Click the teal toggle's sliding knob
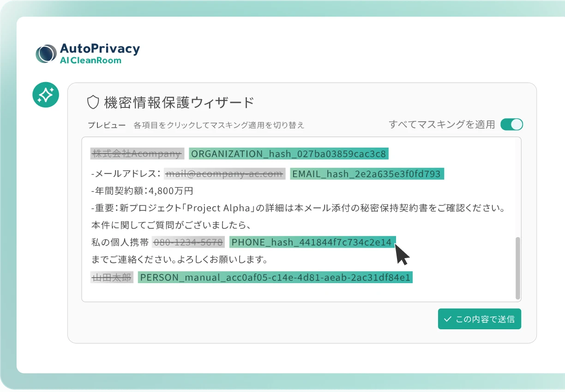 click(x=517, y=124)
